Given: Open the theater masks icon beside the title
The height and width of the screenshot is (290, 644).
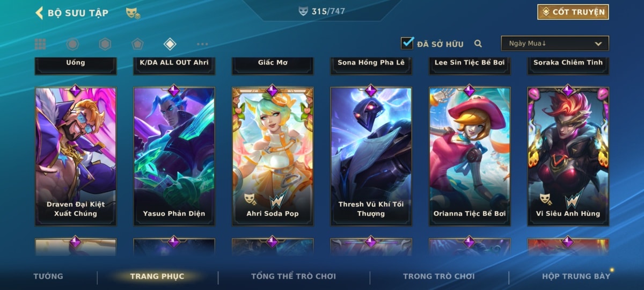Looking at the screenshot, I should tap(133, 13).
